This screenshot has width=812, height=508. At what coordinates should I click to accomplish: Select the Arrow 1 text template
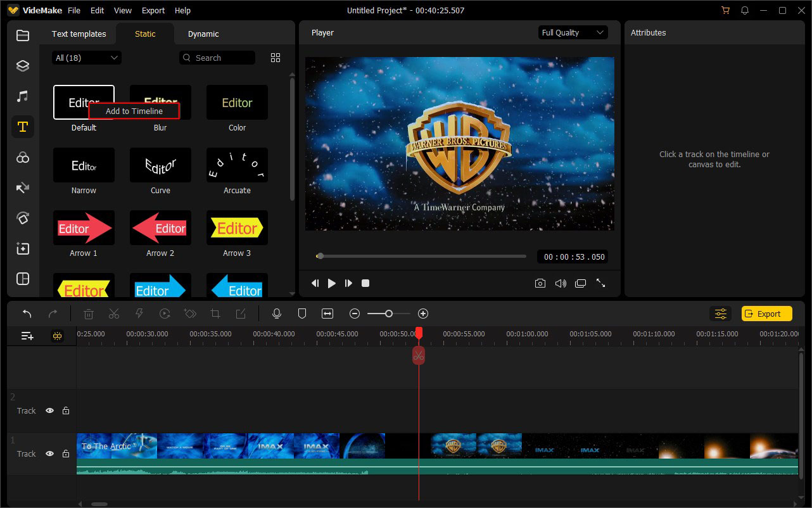coord(84,228)
